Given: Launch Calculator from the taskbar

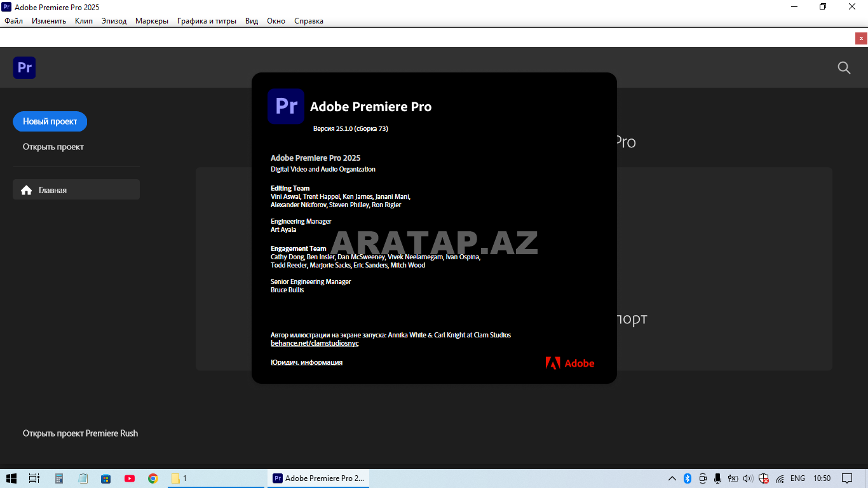Looking at the screenshot, I should pyautogui.click(x=59, y=478).
